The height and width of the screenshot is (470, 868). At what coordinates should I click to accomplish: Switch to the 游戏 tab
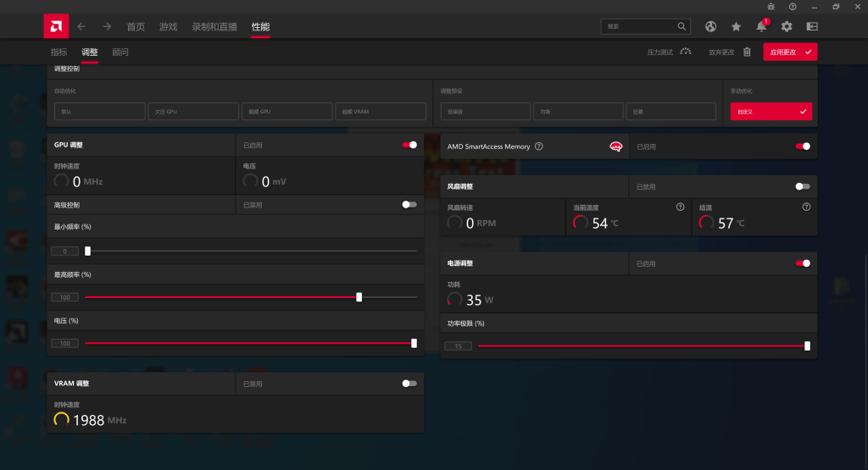169,26
